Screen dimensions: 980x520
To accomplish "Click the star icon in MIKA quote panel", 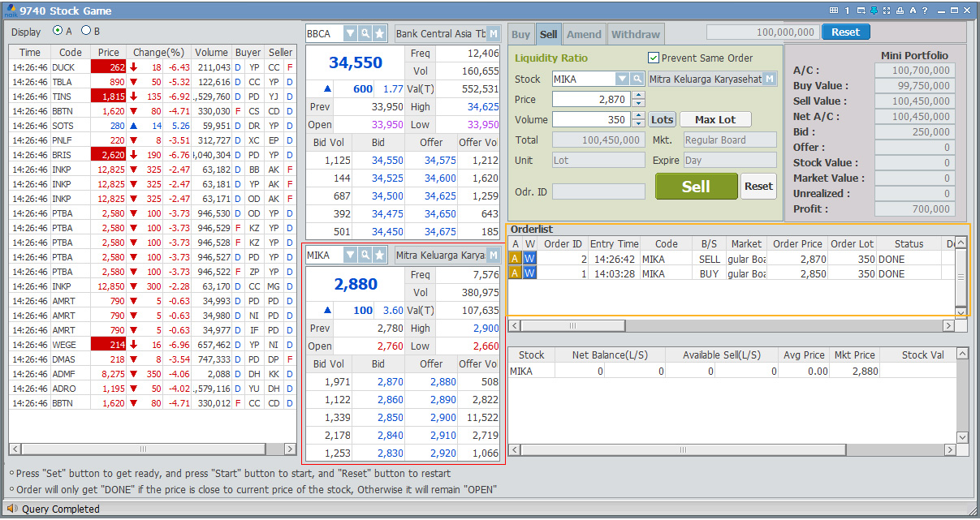I will pos(379,255).
